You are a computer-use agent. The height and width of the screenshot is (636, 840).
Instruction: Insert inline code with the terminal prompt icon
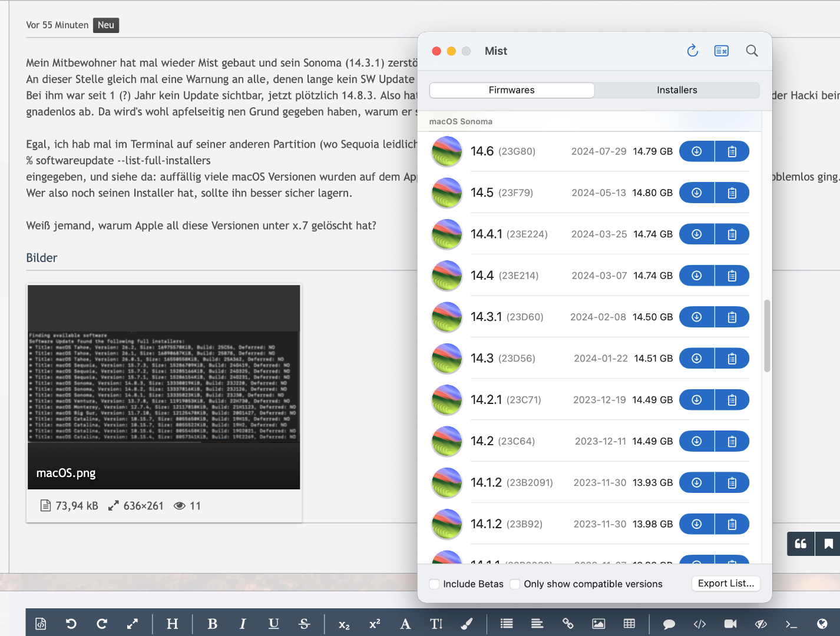(792, 624)
